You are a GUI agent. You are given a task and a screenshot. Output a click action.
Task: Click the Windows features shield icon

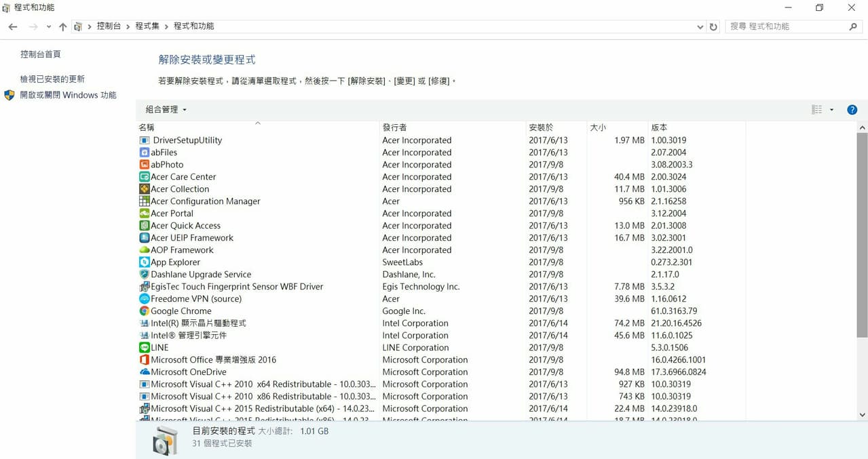[x=10, y=95]
